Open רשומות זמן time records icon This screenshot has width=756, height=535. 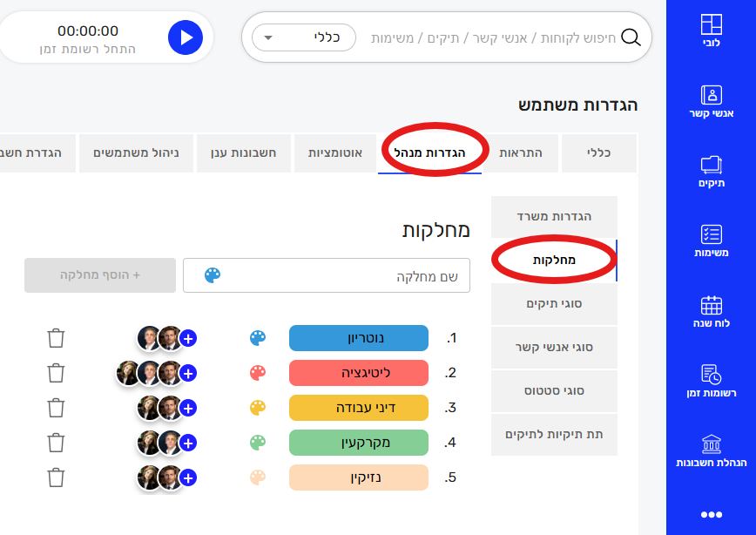pos(711,381)
